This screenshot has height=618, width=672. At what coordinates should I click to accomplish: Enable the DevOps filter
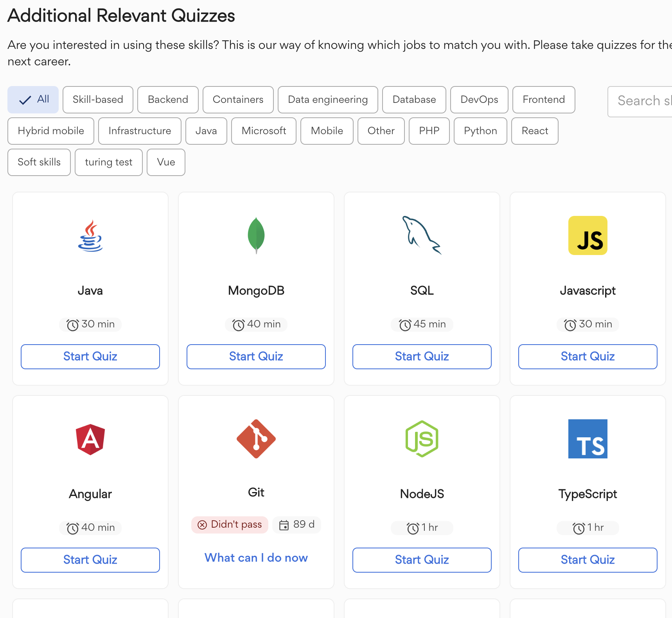(x=479, y=100)
